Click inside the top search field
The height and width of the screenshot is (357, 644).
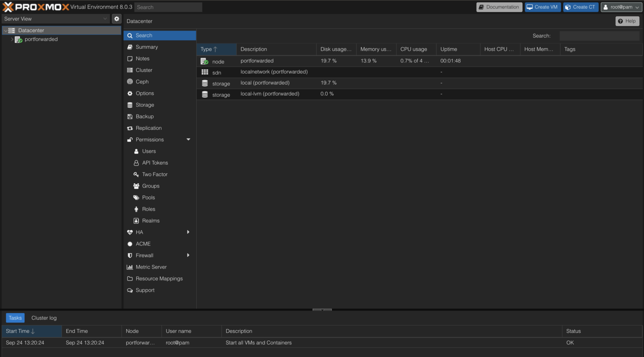168,7
